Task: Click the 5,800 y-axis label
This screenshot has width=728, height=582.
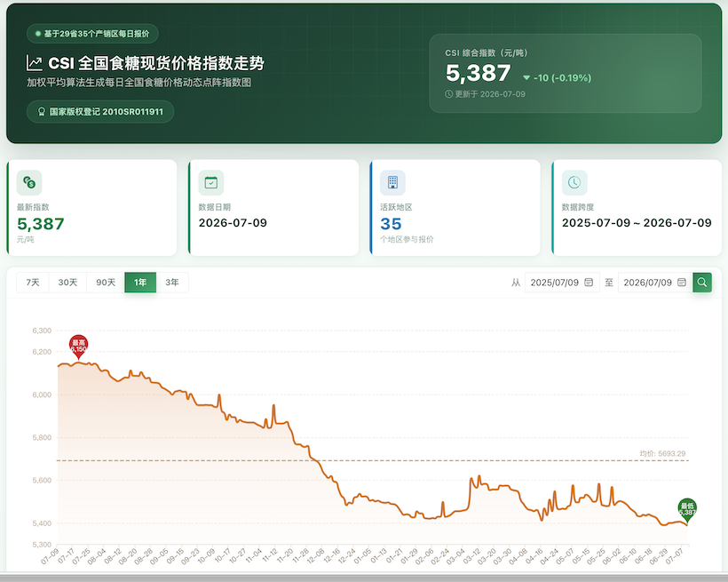Action: tap(42, 437)
